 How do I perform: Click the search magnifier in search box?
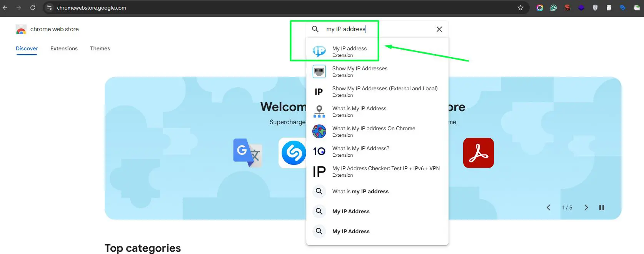coord(315,29)
